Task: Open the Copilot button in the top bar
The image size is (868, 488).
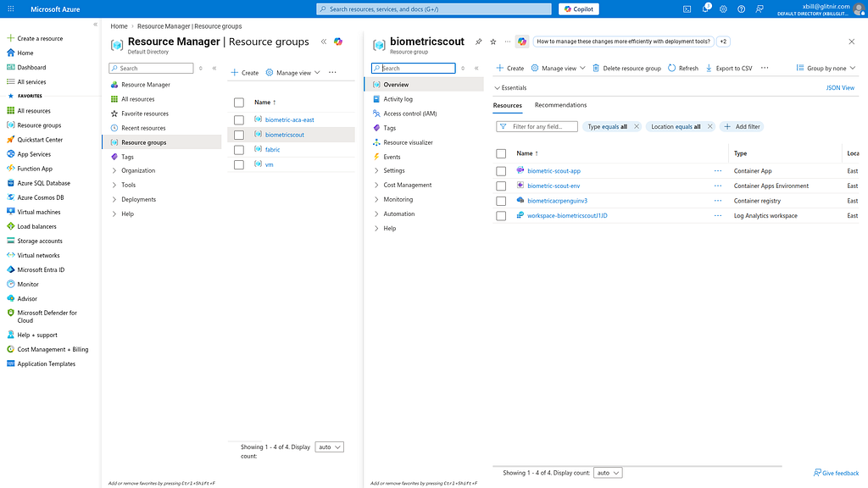Action: (x=578, y=8)
